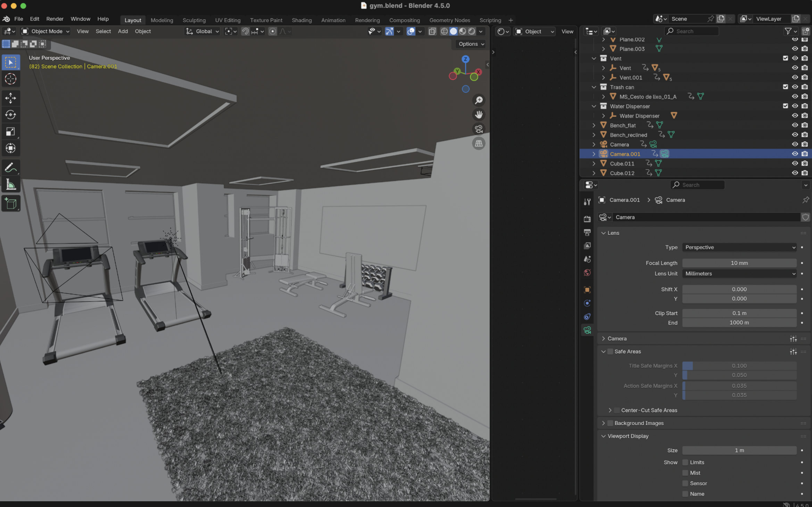Open the View Layer properties tab

[x=587, y=246]
